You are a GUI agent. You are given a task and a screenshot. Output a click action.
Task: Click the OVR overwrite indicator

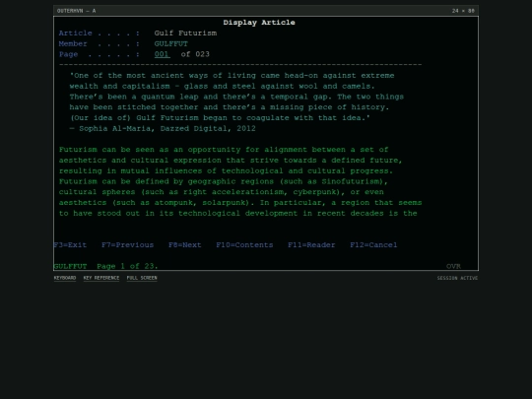pyautogui.click(x=453, y=266)
